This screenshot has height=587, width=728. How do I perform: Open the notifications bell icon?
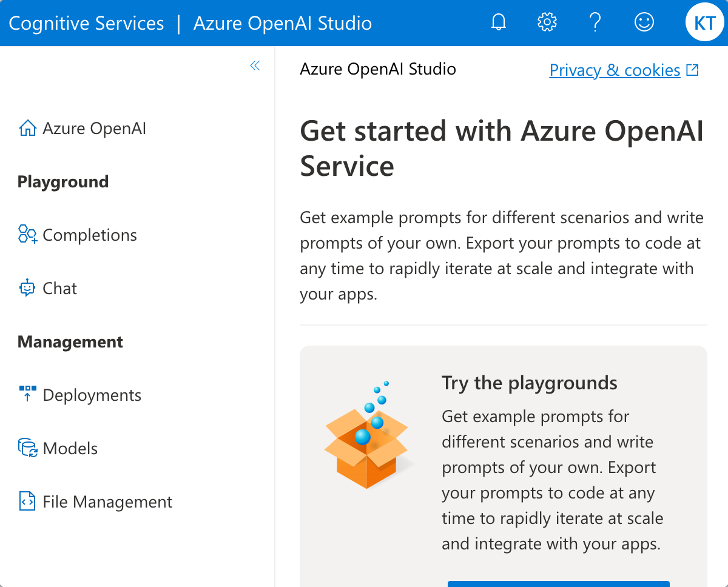coord(498,21)
